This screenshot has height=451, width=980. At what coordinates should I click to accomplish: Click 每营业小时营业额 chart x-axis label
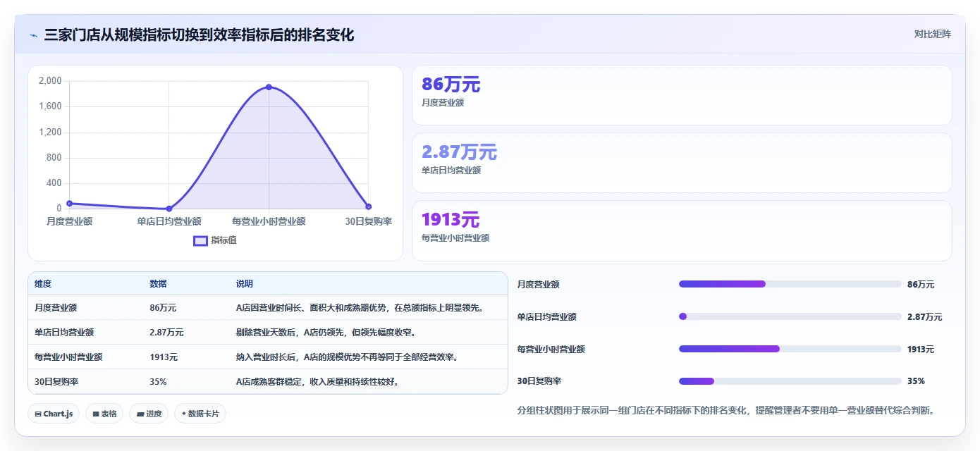tap(269, 221)
